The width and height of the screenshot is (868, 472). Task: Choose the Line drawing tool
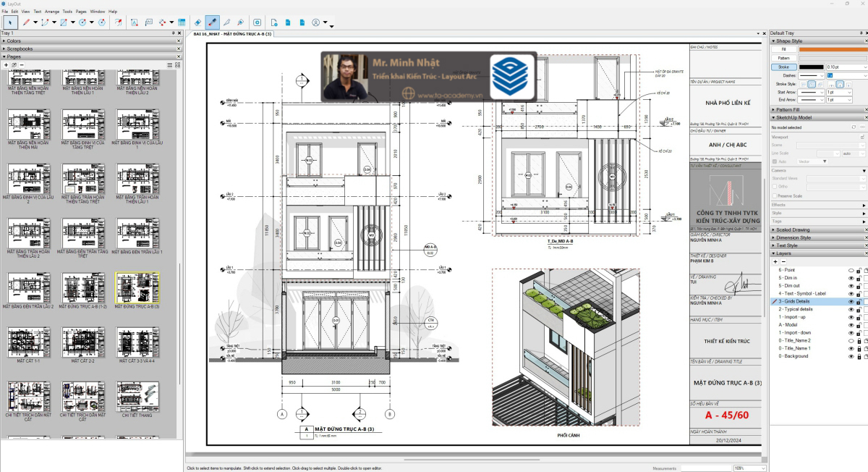click(x=25, y=22)
